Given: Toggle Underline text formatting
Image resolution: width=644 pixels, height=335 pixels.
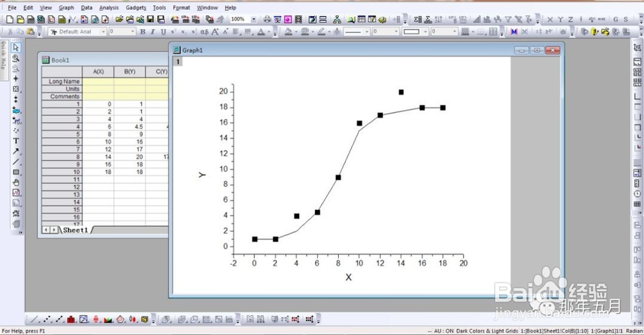Looking at the screenshot, I should coord(163,32).
